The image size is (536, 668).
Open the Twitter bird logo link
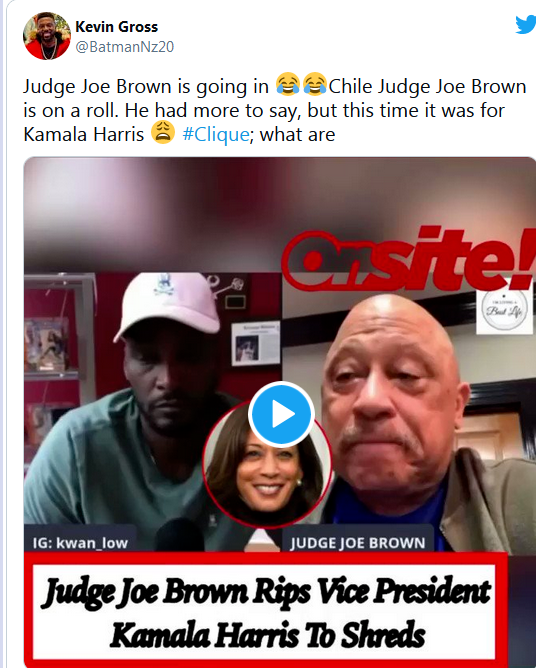tap(526, 25)
